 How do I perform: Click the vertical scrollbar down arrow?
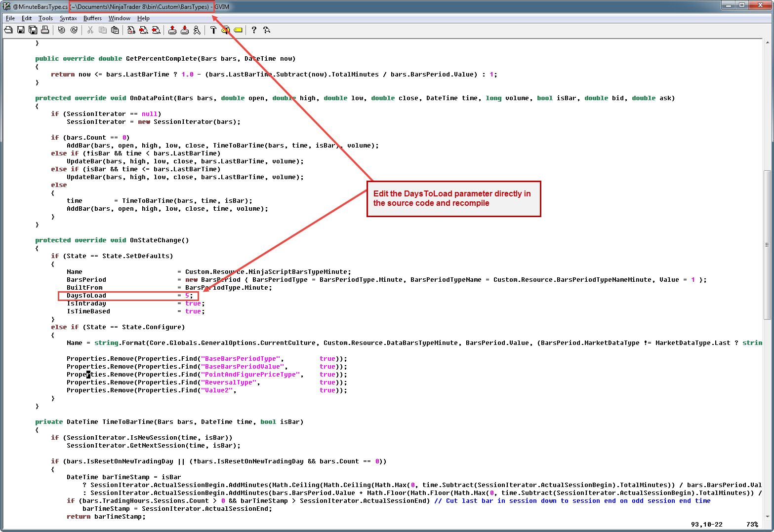tap(767, 516)
